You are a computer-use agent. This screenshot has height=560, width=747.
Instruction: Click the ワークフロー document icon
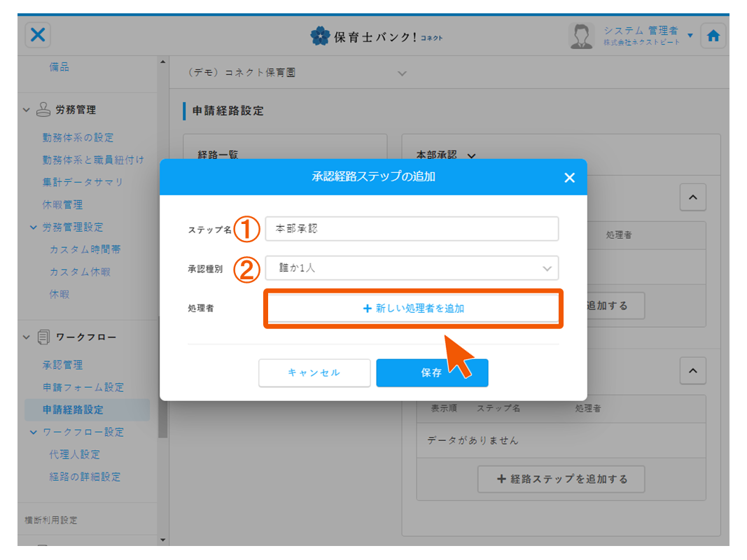[43, 337]
